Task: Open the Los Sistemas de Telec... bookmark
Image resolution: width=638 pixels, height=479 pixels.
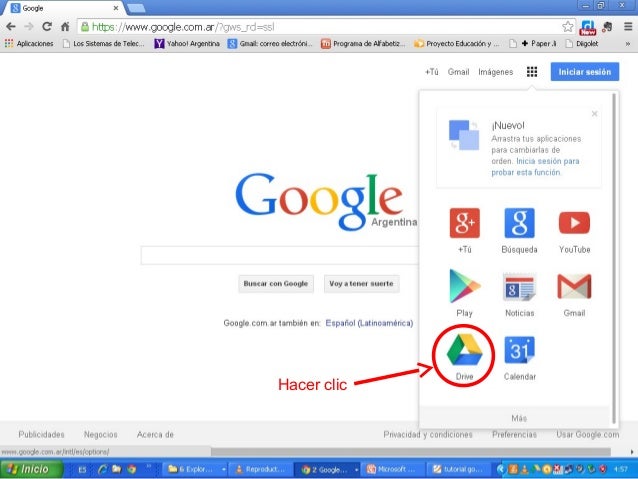Action: (x=103, y=43)
